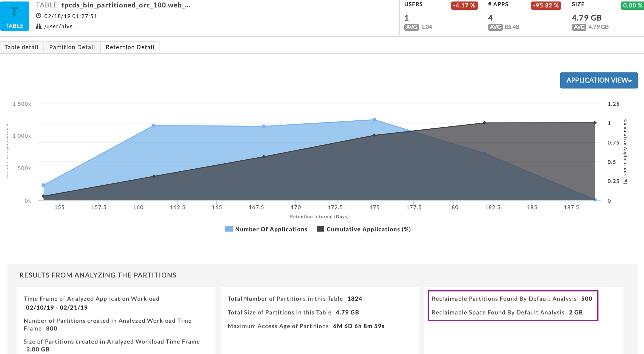Click the blue data point at 175 days
The width and height of the screenshot is (644, 354).
(x=374, y=120)
